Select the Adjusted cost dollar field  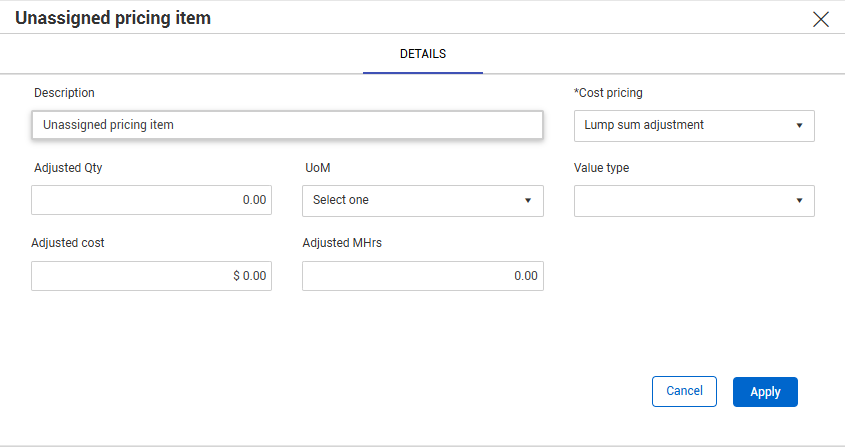tap(151, 276)
